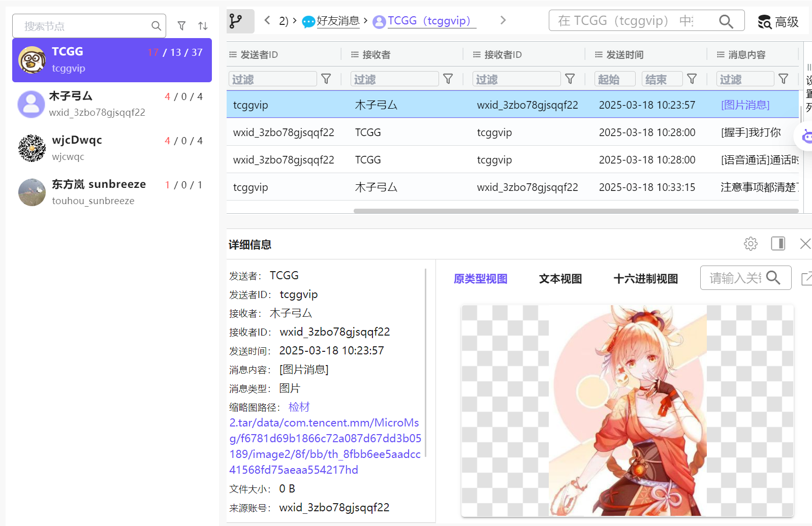Select the message row sent at 10:33:15
812x526 pixels.
(x=513, y=187)
